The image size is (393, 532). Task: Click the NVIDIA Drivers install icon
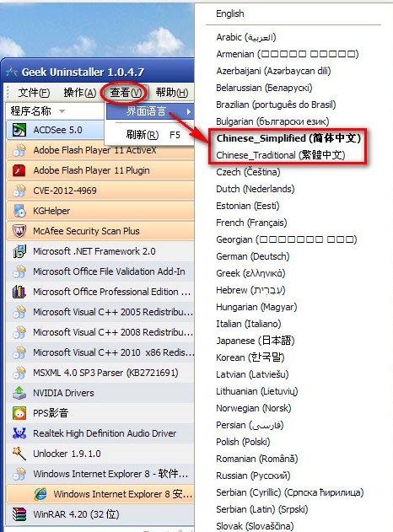(x=19, y=393)
